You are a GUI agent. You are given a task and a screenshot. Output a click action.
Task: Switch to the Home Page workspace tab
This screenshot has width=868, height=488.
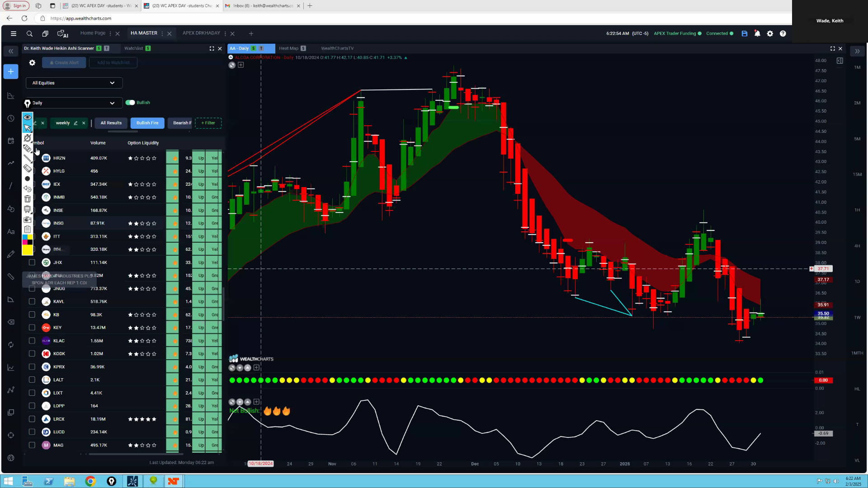(x=93, y=33)
